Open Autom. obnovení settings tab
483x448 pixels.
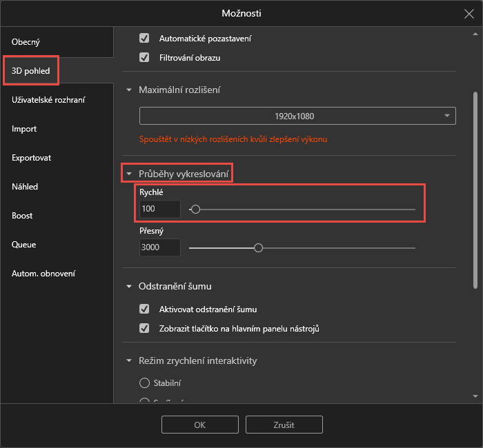43,274
